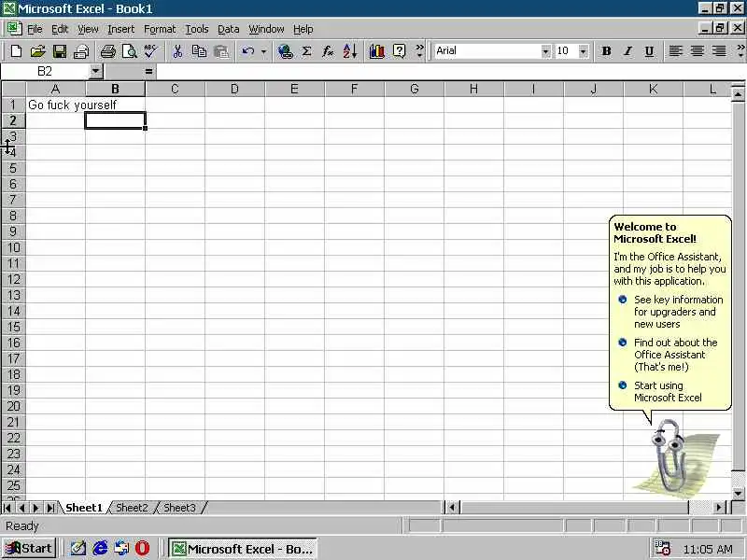Click the 11:05 AM system clock
Viewport: 747px width, 560px height.
point(708,549)
